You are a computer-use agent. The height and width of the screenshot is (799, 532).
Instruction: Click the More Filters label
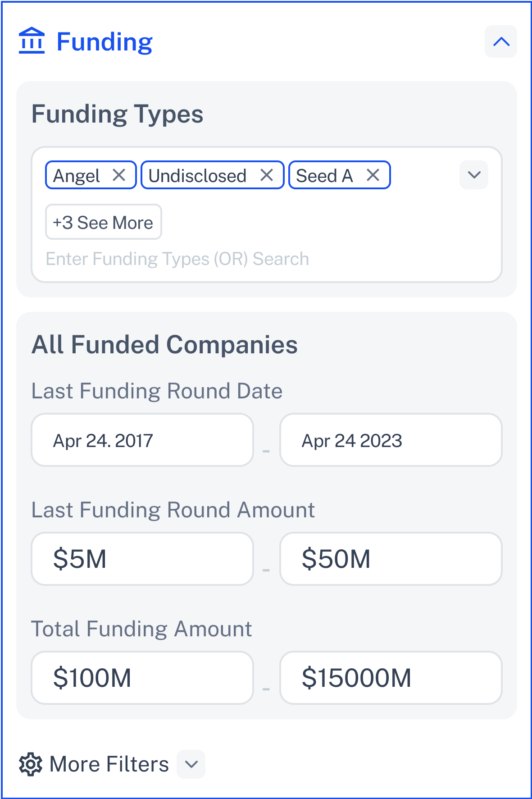click(109, 764)
